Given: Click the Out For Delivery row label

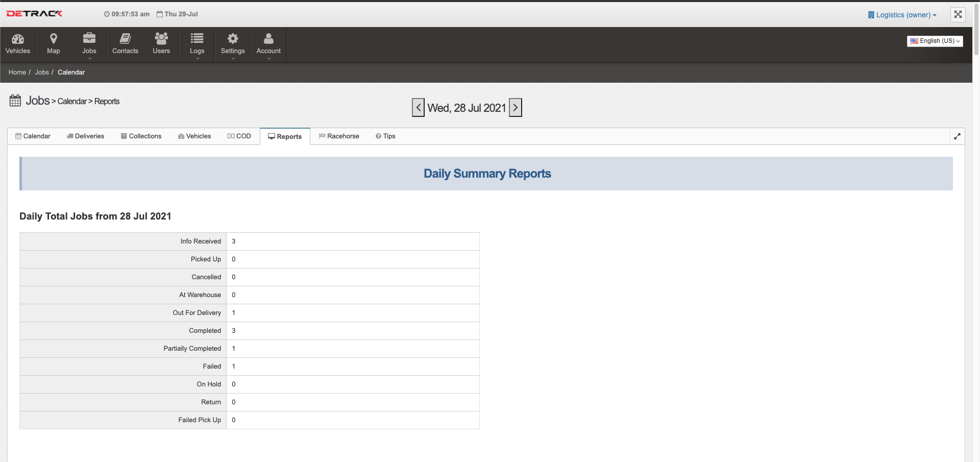Looking at the screenshot, I should tap(197, 313).
